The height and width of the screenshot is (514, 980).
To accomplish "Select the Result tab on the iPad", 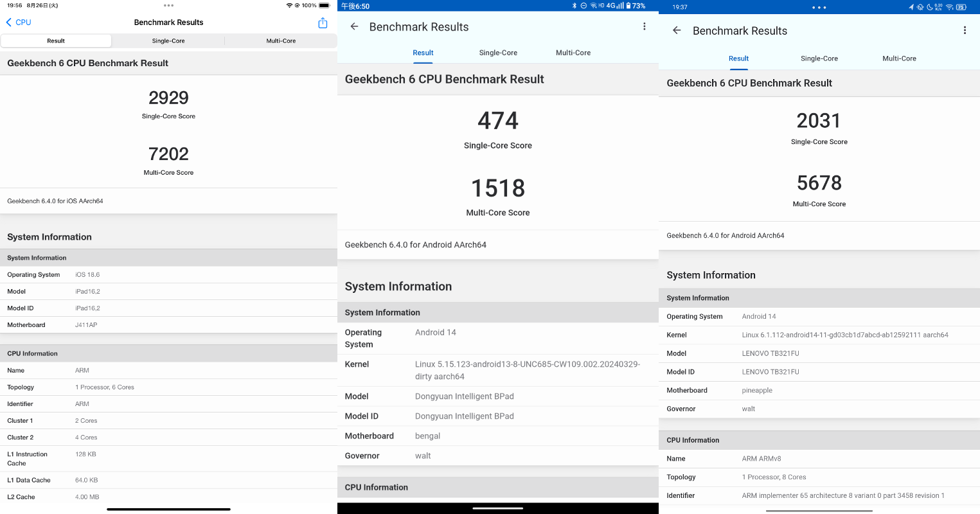I will [56, 40].
